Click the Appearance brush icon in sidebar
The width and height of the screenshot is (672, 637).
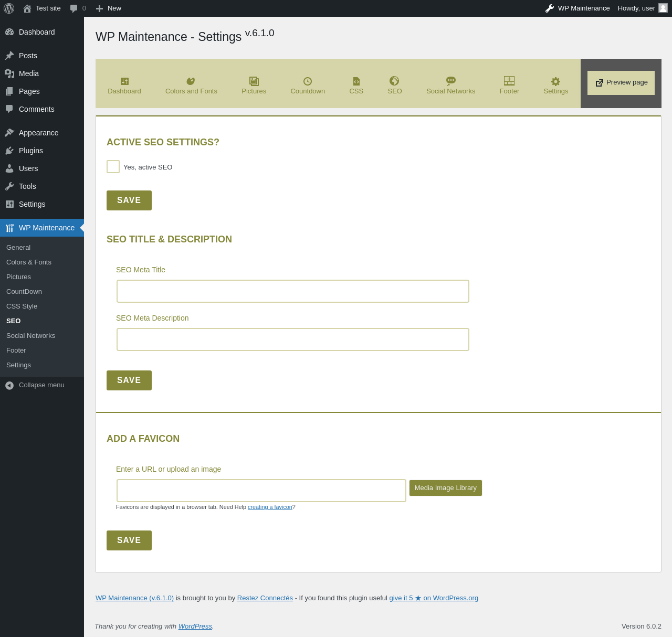[x=9, y=133]
